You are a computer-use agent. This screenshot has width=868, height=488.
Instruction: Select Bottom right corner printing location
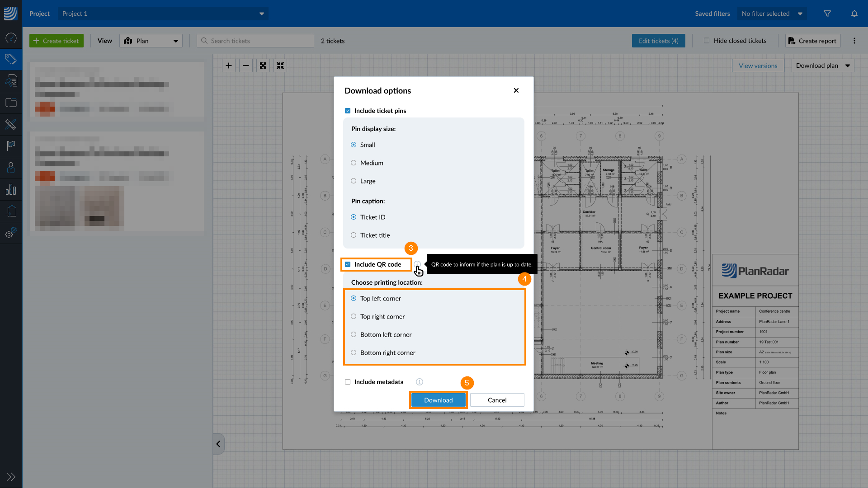point(354,352)
